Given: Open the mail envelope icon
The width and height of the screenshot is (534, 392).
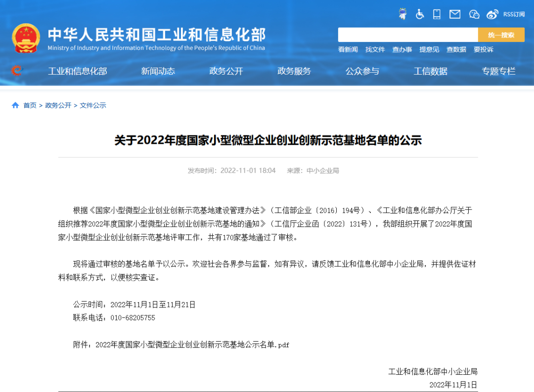Looking at the screenshot, I should click(455, 14).
